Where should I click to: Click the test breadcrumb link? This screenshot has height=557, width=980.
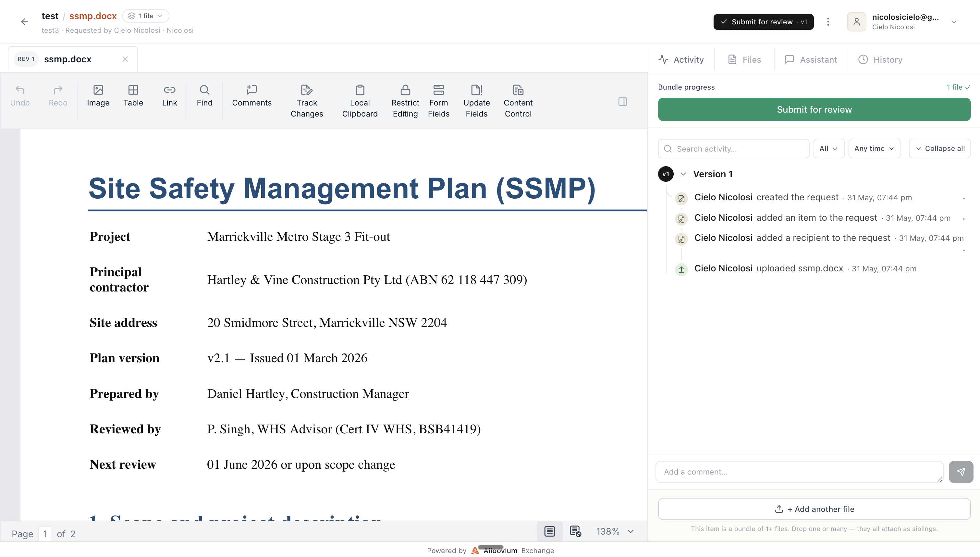pos(50,16)
